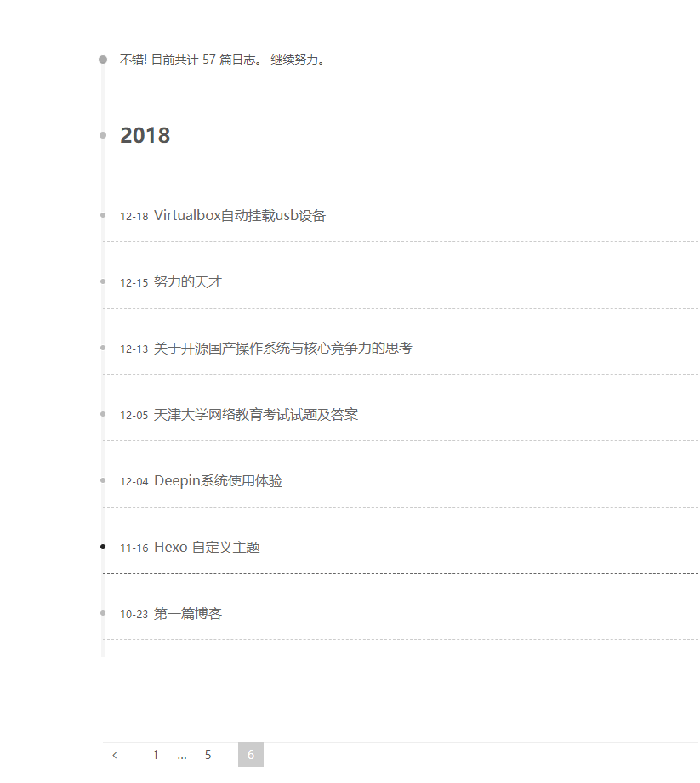700x783 pixels.
Task: Click the pagination ellipsis
Action: coord(182,755)
